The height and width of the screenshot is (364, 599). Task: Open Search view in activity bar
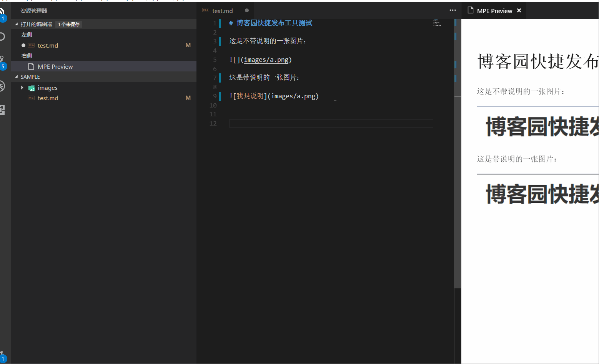[2, 36]
